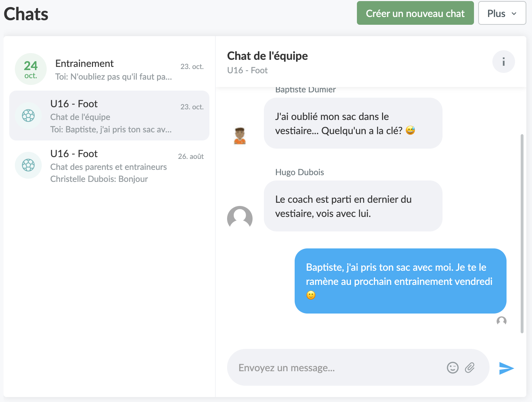Click Baptiste Dumier's avatar
Screen dimensions: 532x402
240,136
